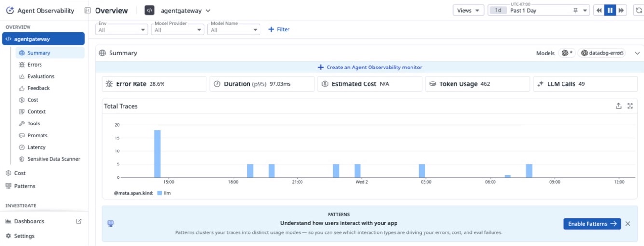The height and width of the screenshot is (246, 644).
Task: Expand Total Traces chart to fullscreen
Action: [630, 106]
